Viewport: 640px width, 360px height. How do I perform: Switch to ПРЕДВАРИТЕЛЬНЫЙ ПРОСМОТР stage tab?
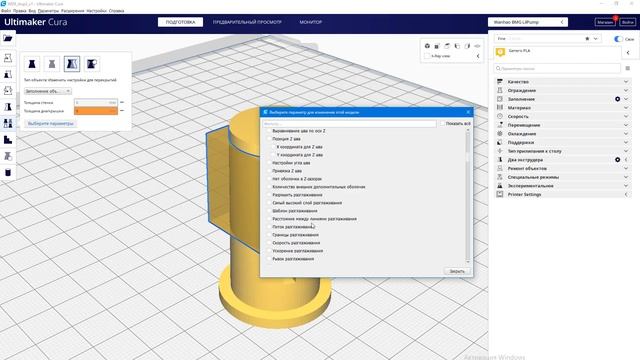click(247, 22)
